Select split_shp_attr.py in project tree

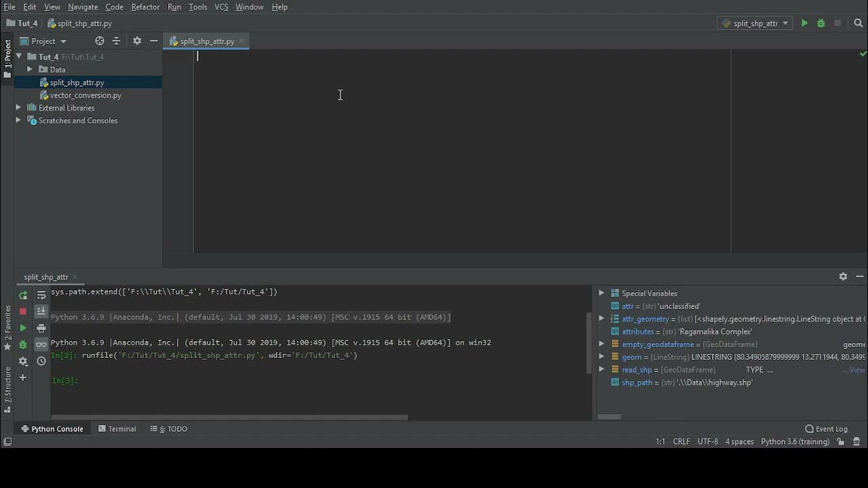point(77,83)
